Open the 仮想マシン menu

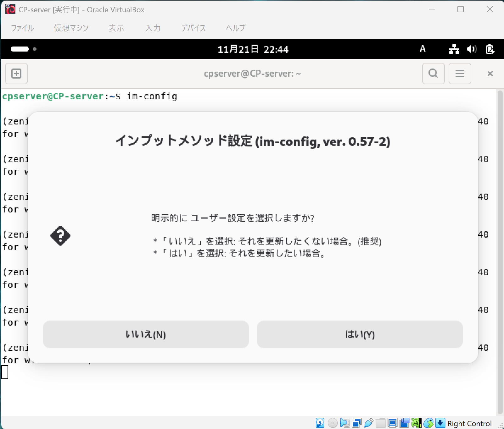[71, 28]
